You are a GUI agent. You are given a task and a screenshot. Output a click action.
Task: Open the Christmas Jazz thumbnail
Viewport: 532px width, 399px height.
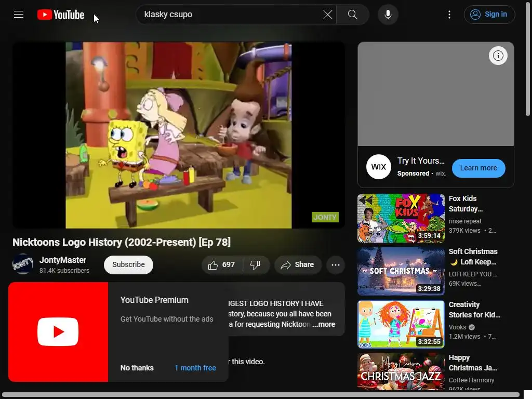(x=401, y=371)
